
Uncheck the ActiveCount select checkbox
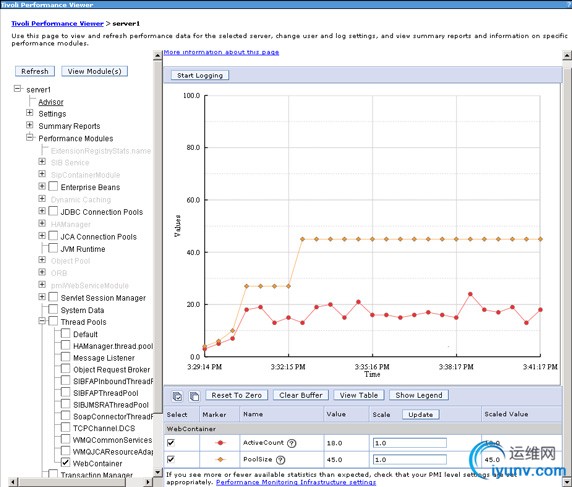point(171,442)
